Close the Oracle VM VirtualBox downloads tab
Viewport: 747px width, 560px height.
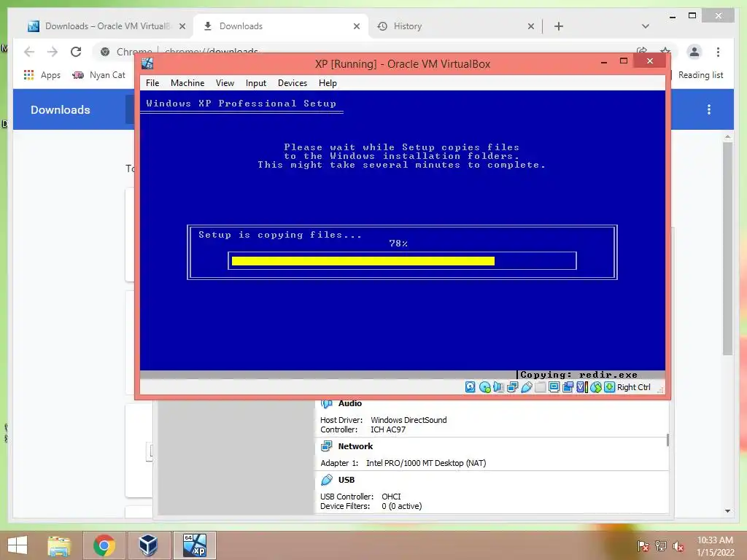(182, 27)
